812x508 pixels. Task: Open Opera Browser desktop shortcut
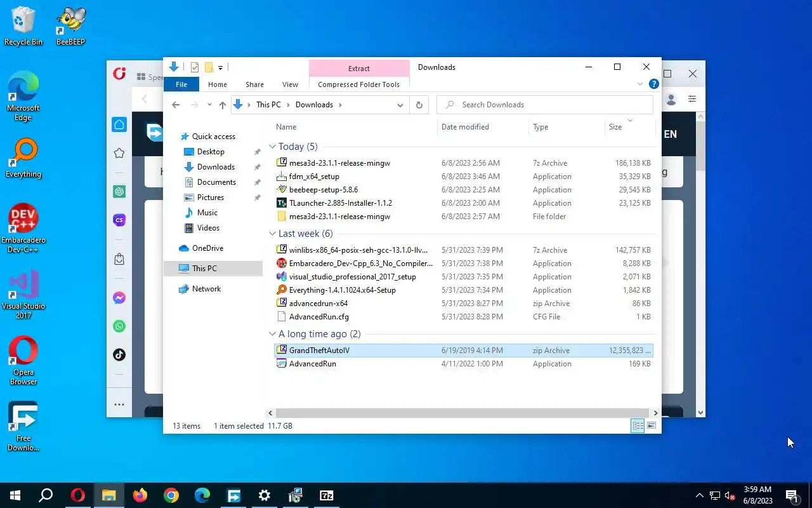click(x=23, y=361)
